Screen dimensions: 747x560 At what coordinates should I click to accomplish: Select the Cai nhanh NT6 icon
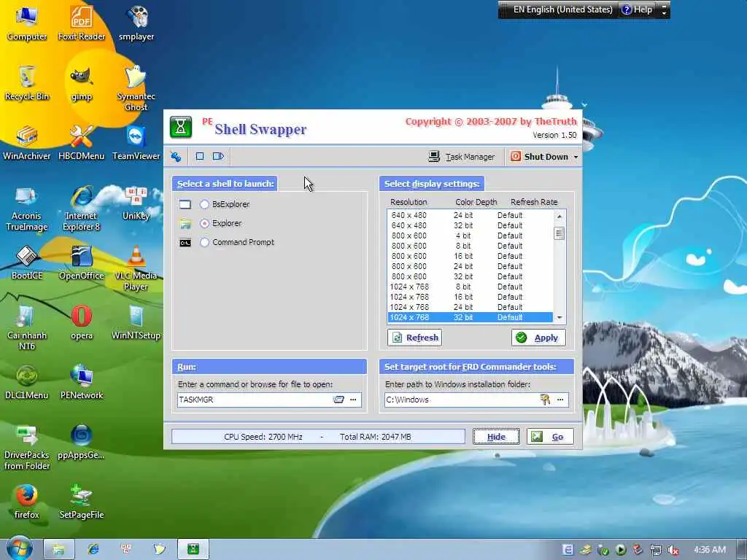[27, 329]
